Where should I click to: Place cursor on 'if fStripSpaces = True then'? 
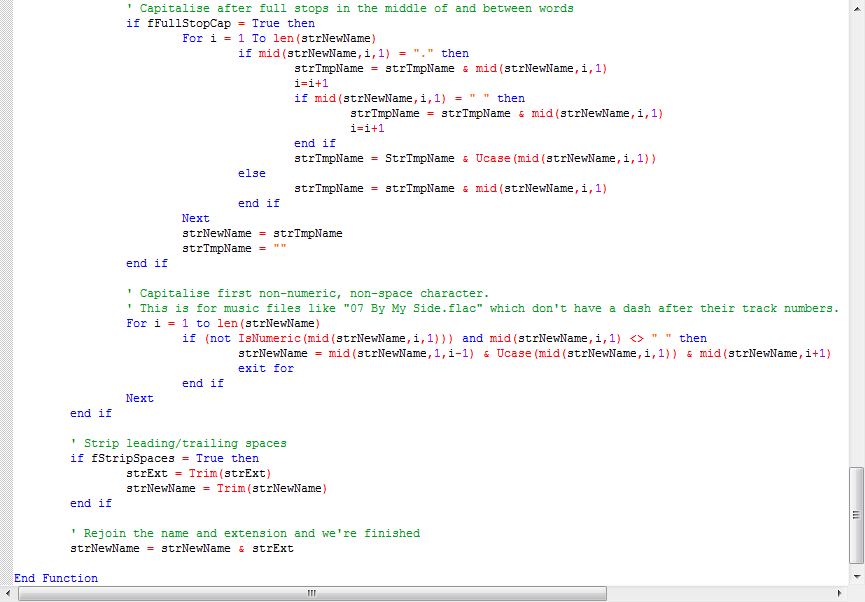[x=164, y=459]
